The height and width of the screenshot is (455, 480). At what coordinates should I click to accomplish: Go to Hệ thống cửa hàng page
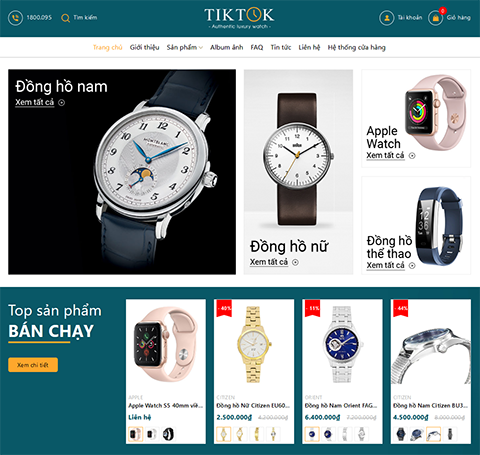tap(356, 47)
